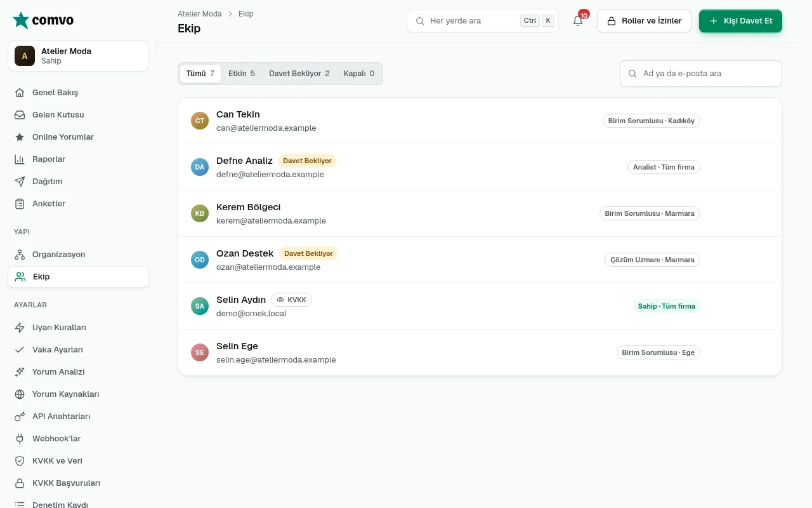
Task: Open the Atelier Moda workspace switcher
Action: 79,56
